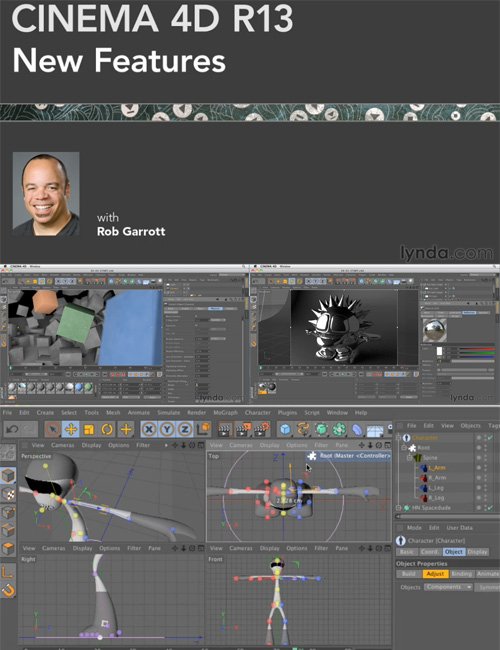500x650 pixels.
Task: Click the Undo arrow in the main toolbar
Action: click(12, 429)
